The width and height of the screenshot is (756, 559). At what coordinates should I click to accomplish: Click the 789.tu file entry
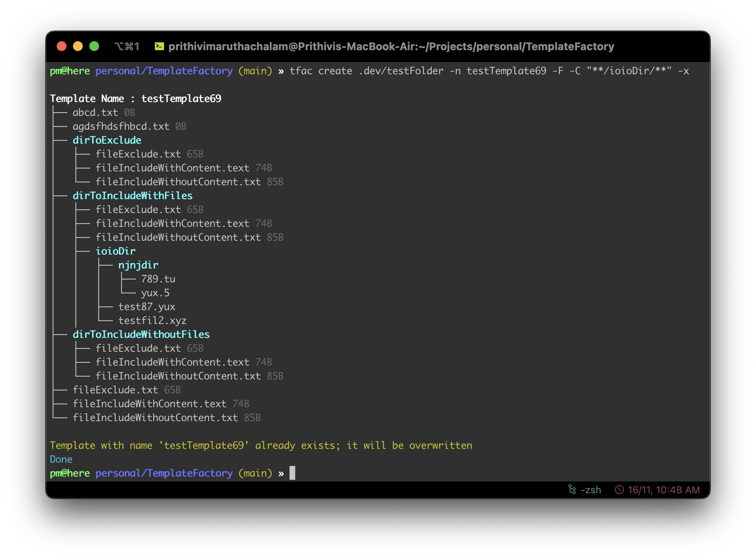click(158, 279)
